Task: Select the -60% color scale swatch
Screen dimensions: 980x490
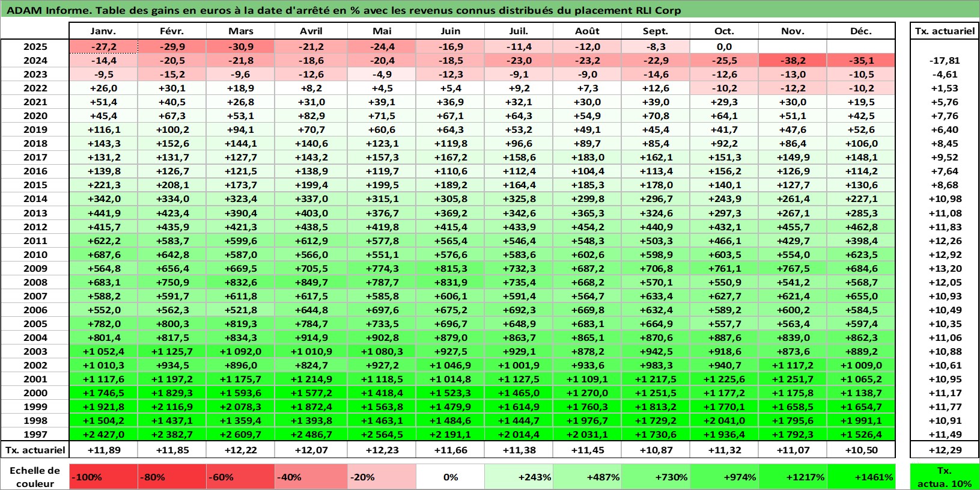Action: click(x=240, y=477)
